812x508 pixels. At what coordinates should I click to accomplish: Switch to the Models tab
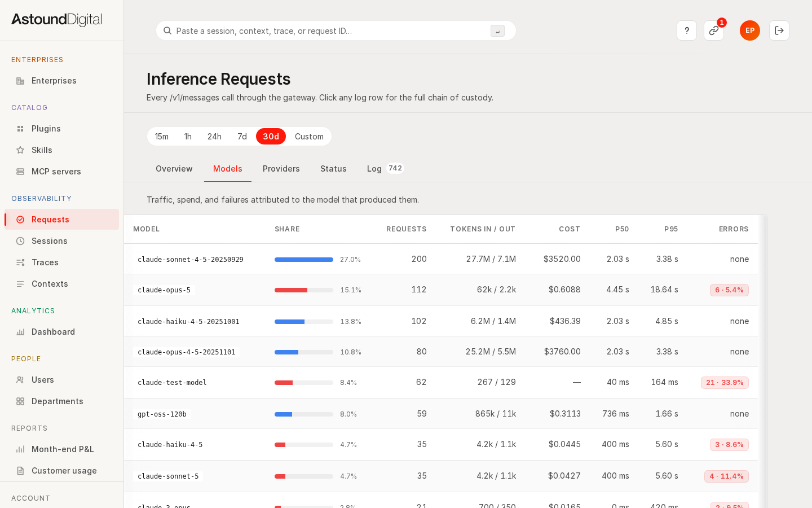[x=228, y=169]
